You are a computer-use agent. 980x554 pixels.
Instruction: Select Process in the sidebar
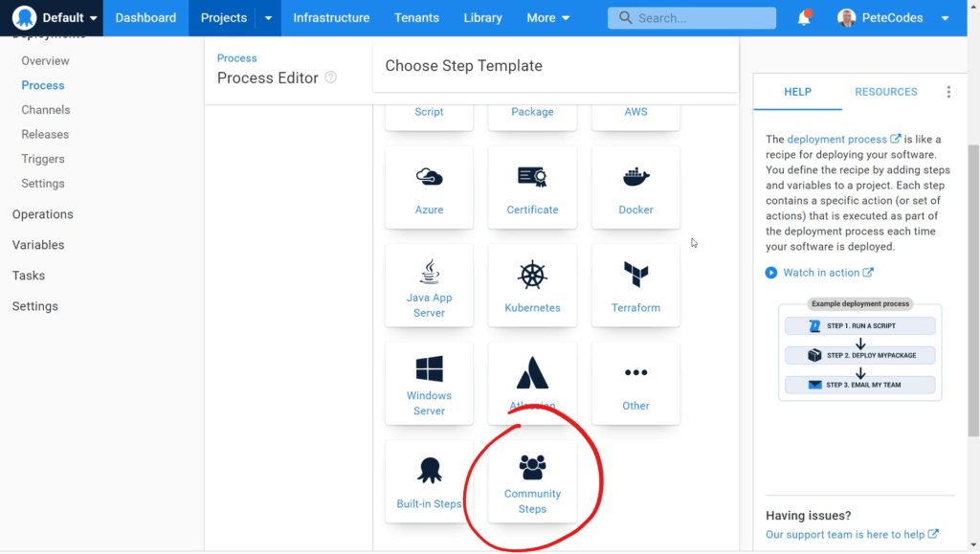(42, 85)
